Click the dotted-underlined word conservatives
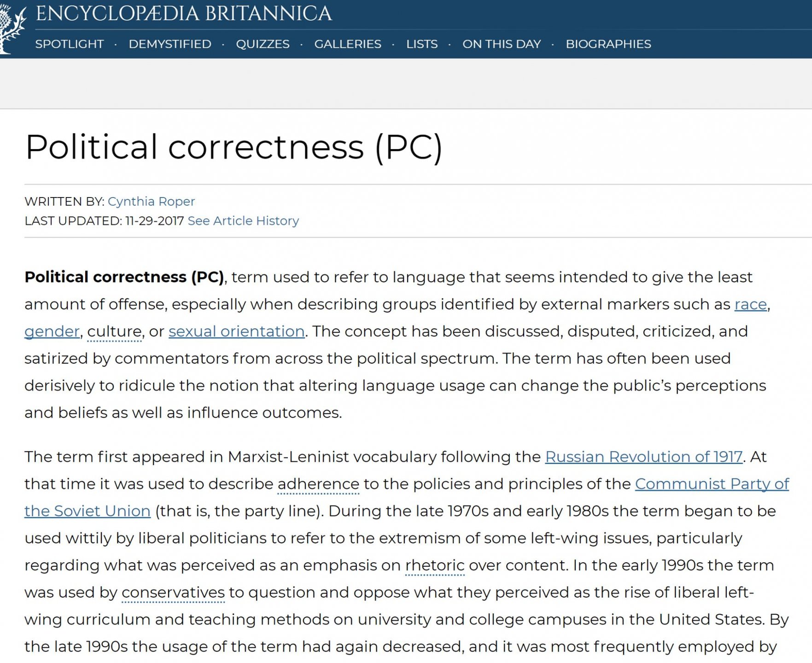This screenshot has width=812, height=663. (x=173, y=593)
